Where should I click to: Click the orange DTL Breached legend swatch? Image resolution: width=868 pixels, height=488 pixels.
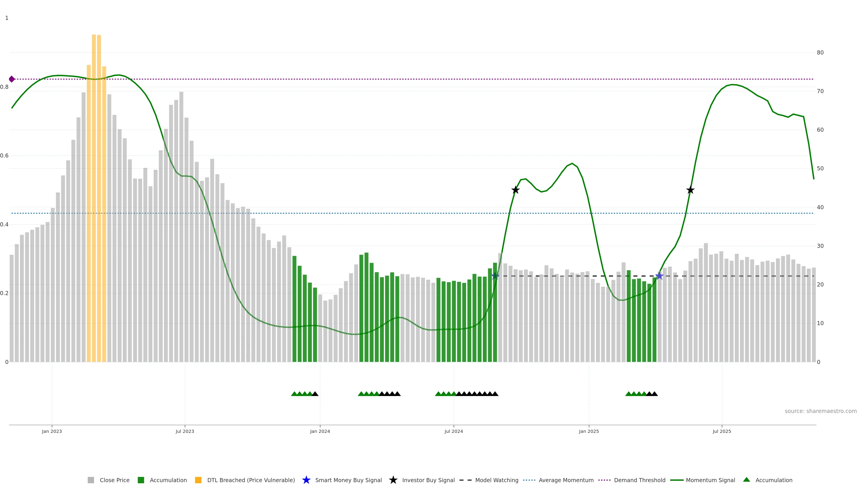click(198, 480)
